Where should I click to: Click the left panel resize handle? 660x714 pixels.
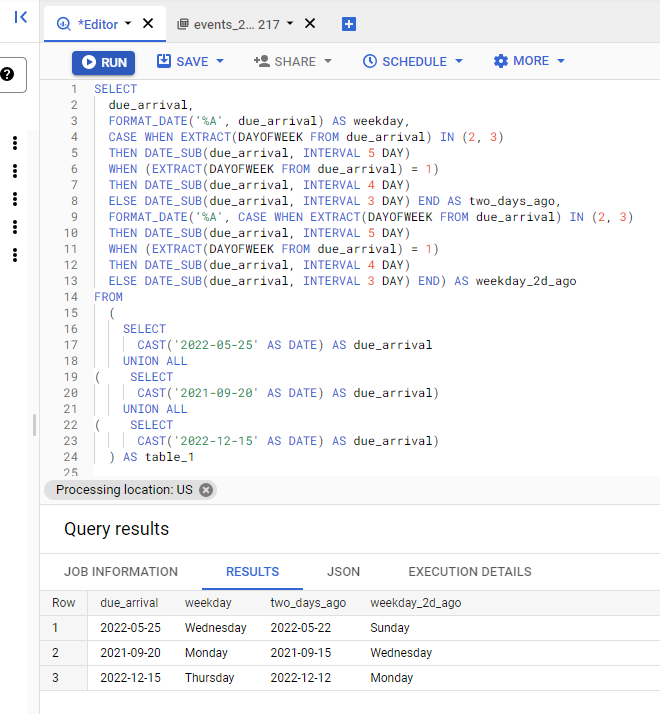(35, 425)
